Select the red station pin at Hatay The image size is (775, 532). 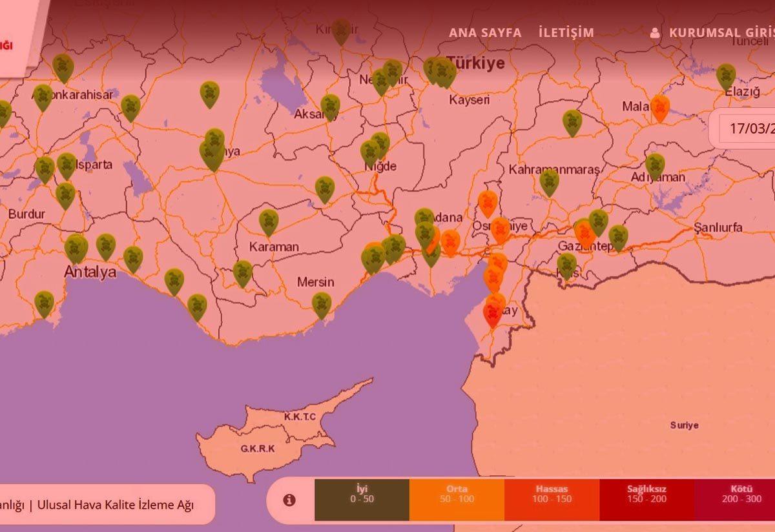pos(493,314)
